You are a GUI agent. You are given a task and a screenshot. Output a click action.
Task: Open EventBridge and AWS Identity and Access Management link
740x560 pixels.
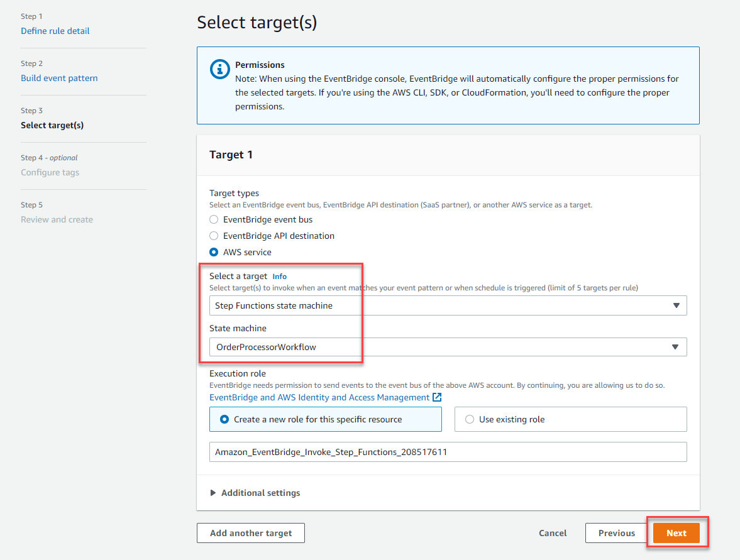319,397
